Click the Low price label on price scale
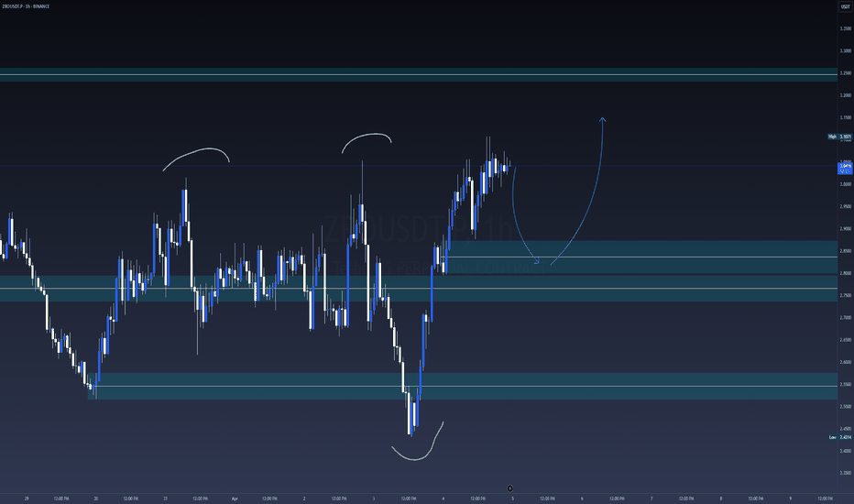Viewport: 854px width, 504px height. pyautogui.click(x=839, y=437)
